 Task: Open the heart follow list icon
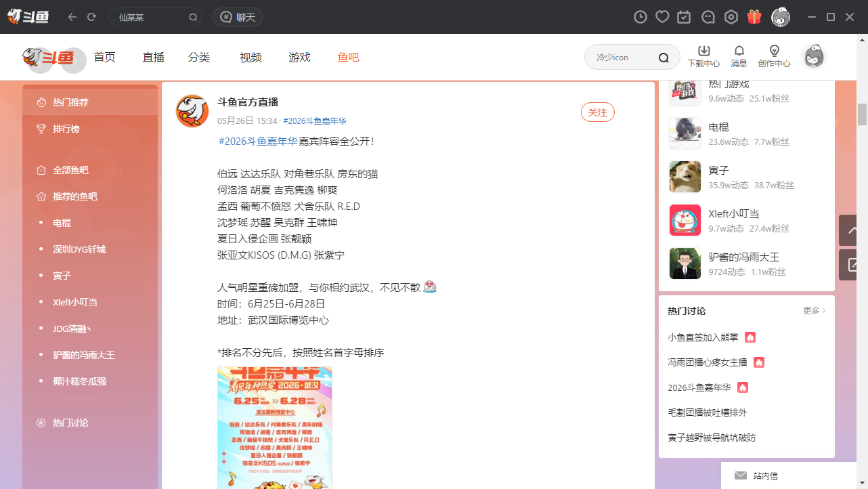coord(663,17)
